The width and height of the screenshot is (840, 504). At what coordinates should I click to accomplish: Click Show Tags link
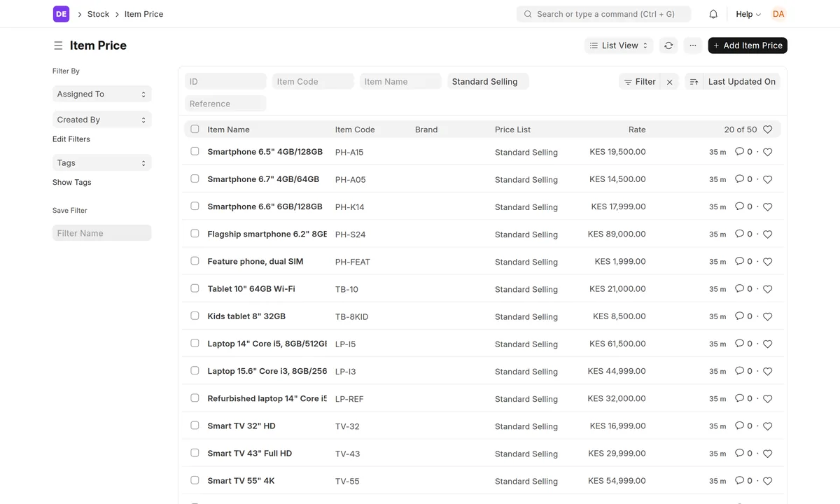tap(72, 182)
